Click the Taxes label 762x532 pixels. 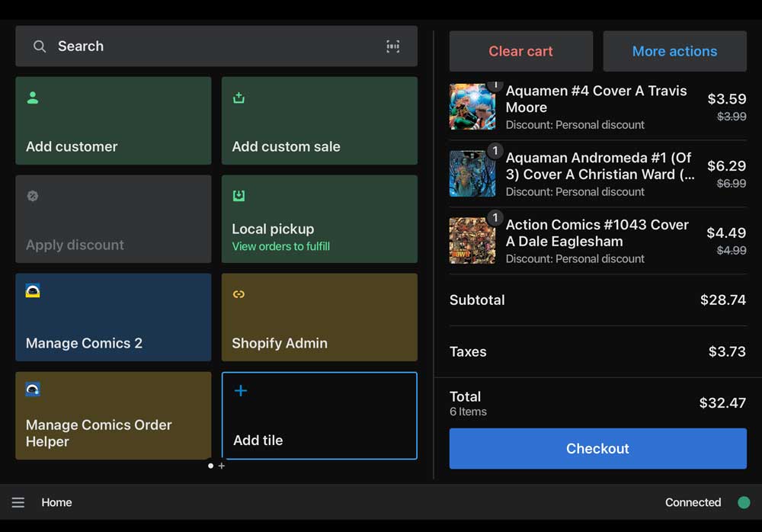[468, 351]
